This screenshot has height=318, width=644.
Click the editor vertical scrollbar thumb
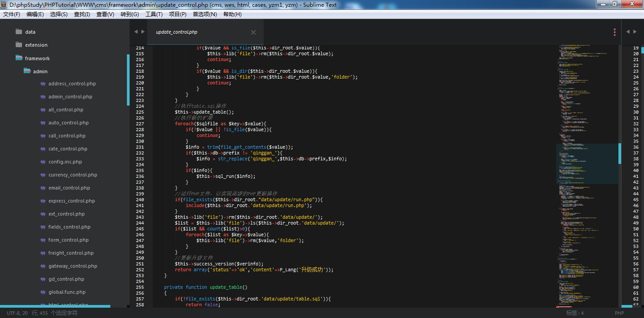[x=620, y=154]
